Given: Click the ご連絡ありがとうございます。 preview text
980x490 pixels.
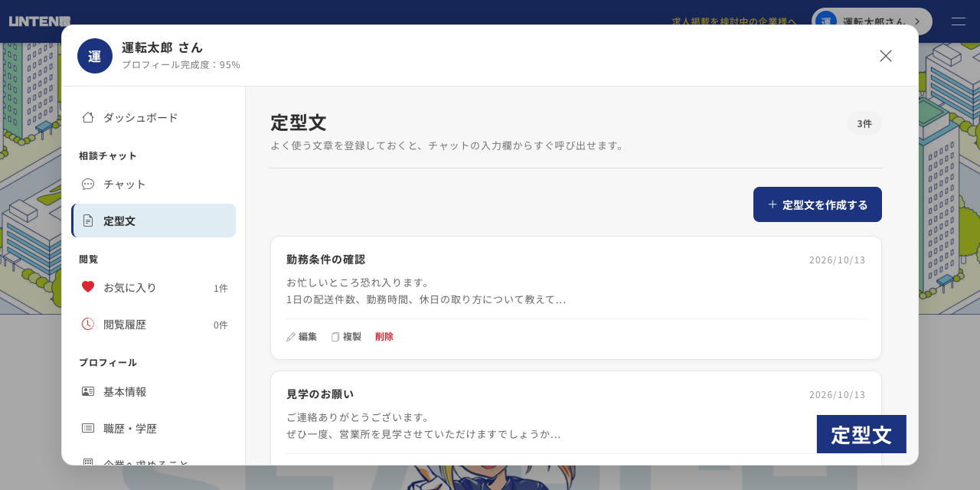Looking at the screenshot, I should pyautogui.click(x=361, y=416).
